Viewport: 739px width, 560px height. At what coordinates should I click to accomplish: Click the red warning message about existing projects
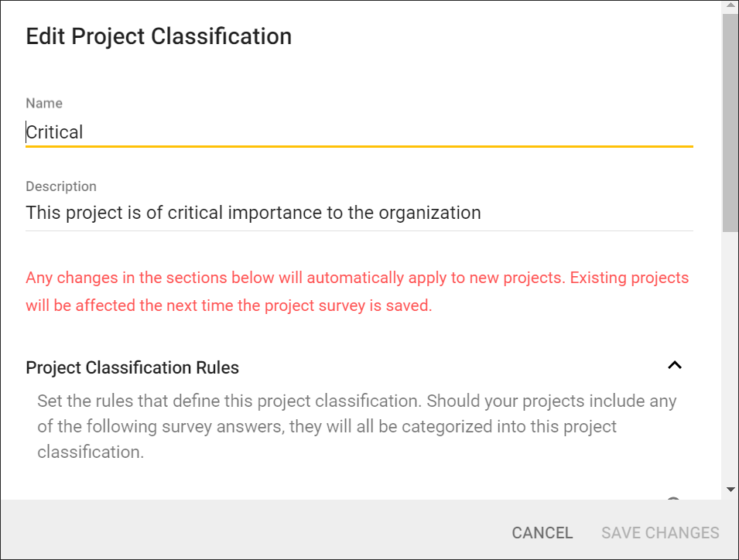point(357,292)
